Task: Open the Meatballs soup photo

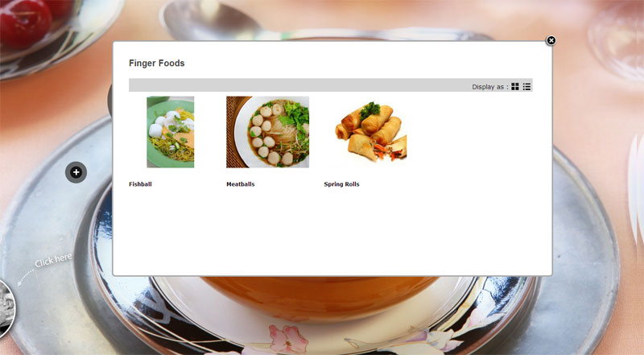Action: click(x=268, y=132)
